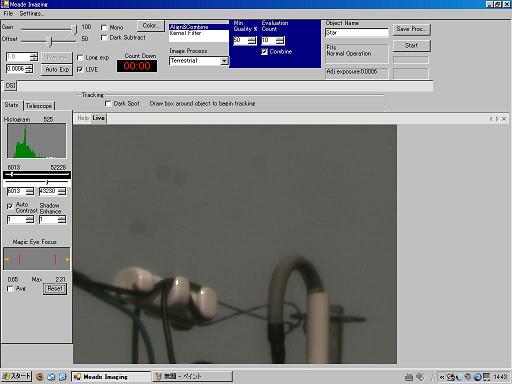
Task: Click the DSI camera label button
Action: click(10, 86)
